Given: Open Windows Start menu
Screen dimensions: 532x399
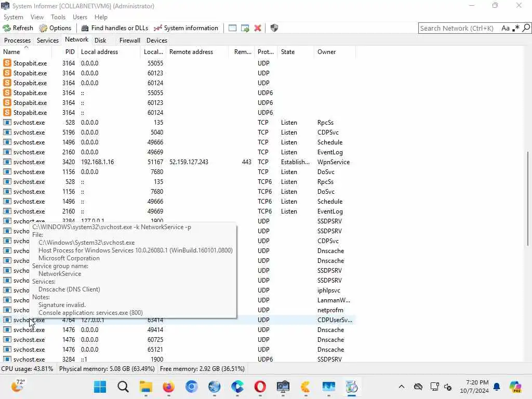Looking at the screenshot, I should click(x=100, y=387).
